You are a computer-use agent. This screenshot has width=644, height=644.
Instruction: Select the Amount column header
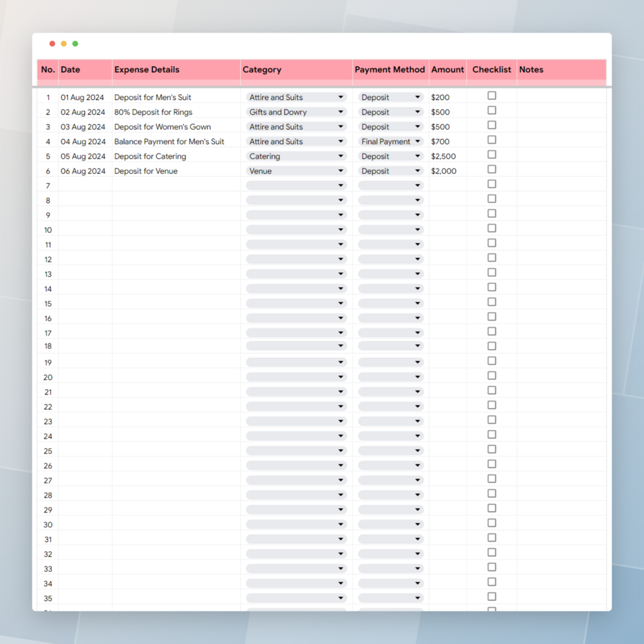pyautogui.click(x=448, y=70)
